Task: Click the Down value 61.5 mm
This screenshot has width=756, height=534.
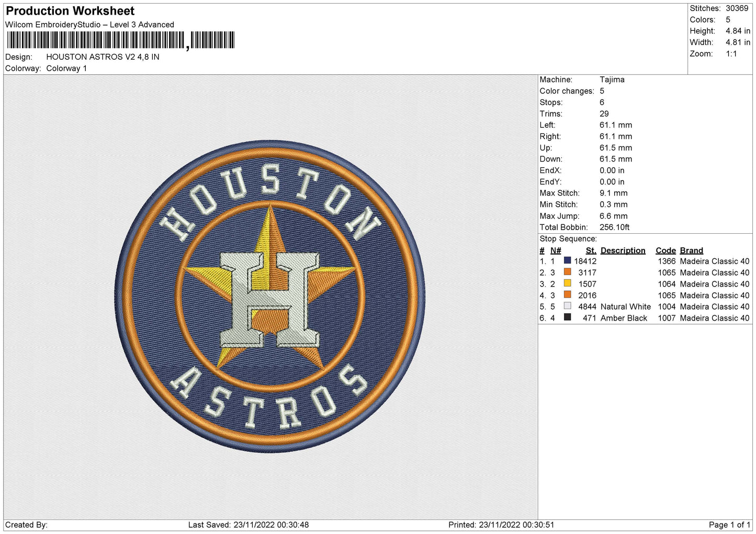Action: pos(616,159)
